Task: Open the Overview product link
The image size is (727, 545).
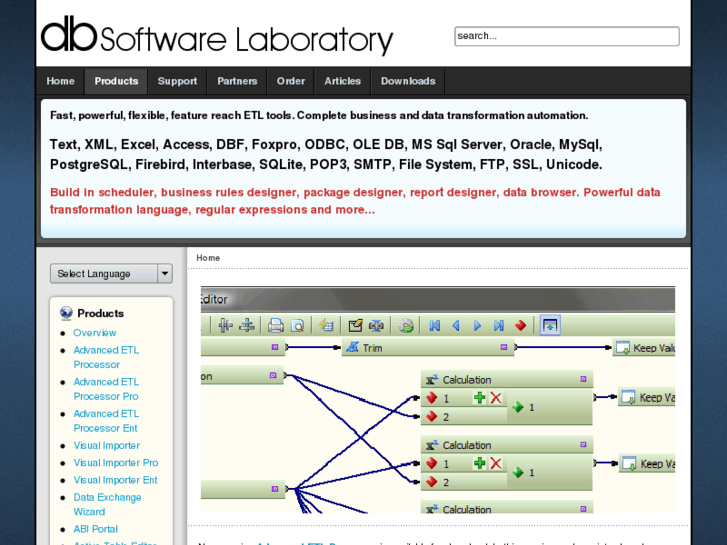Action: tap(95, 333)
